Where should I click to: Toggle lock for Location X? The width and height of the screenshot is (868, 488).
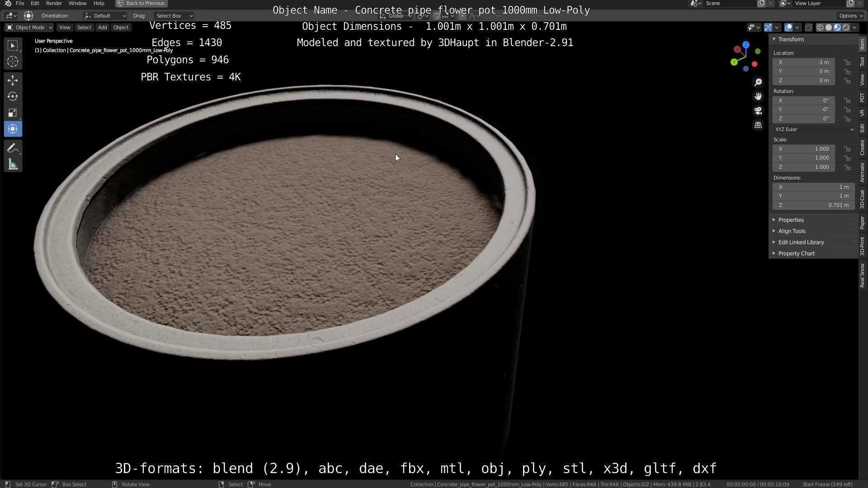[848, 62]
